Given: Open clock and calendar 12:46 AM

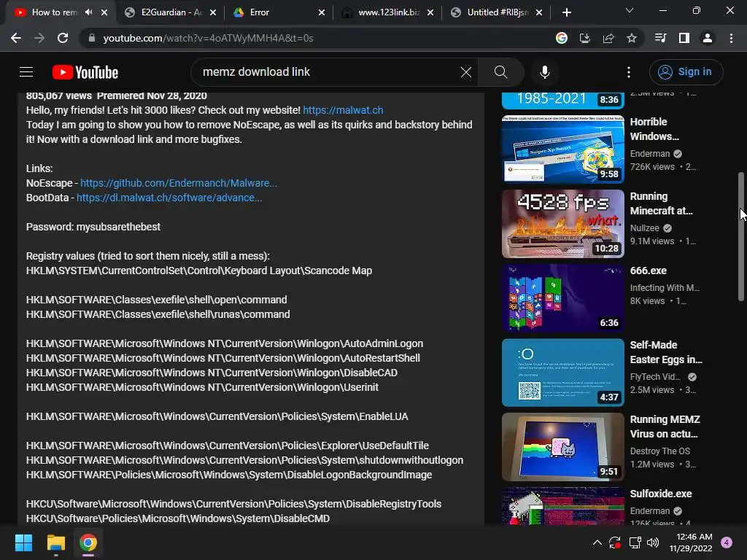Looking at the screenshot, I should 691,542.
